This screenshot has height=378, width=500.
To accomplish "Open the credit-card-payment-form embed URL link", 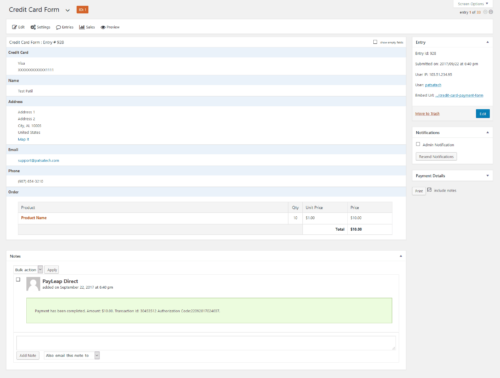I will coord(459,95).
